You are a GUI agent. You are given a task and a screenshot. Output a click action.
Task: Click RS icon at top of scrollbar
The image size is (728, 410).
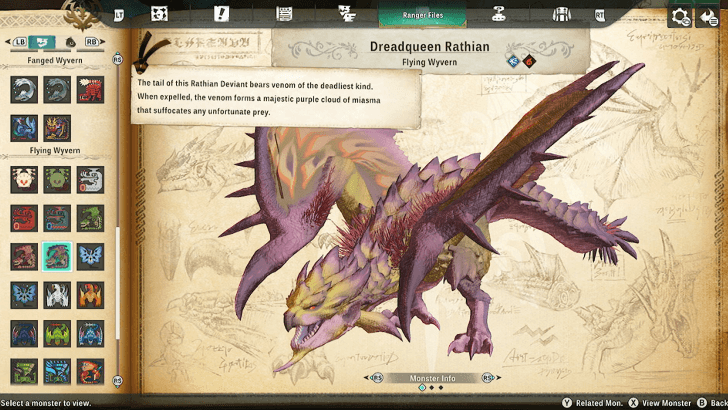[x=117, y=59]
